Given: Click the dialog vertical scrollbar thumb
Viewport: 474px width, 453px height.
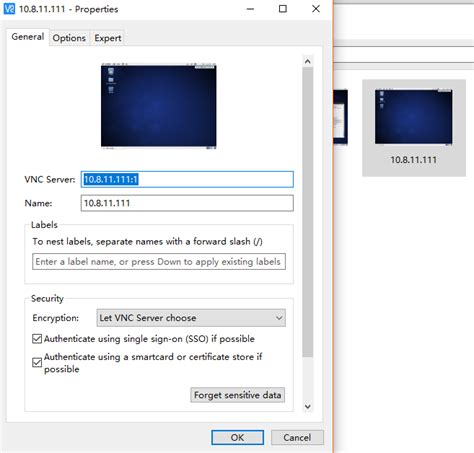Looking at the screenshot, I should pyautogui.click(x=308, y=212).
